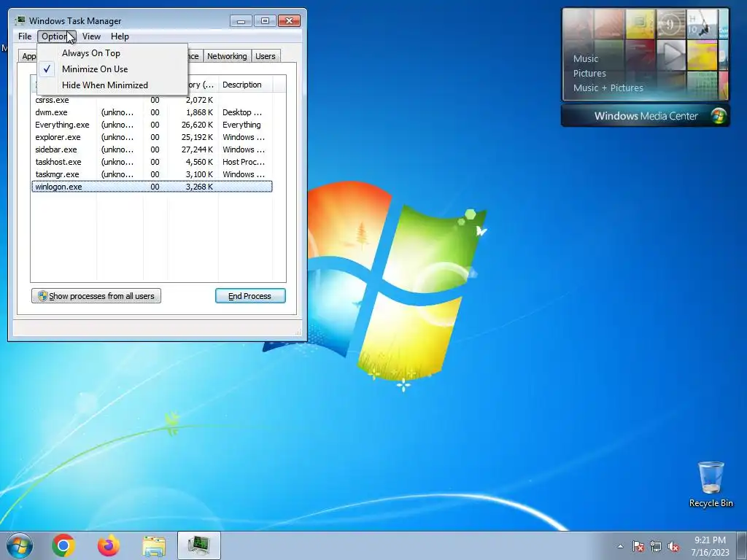Click Pictures in Media Center gadget
This screenshot has width=747, height=560.
pos(589,74)
